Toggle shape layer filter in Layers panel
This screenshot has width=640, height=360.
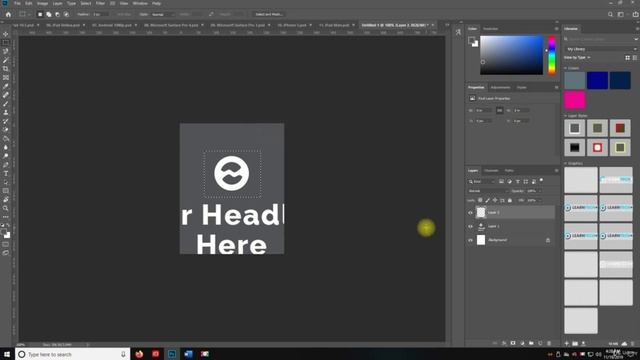click(526, 182)
